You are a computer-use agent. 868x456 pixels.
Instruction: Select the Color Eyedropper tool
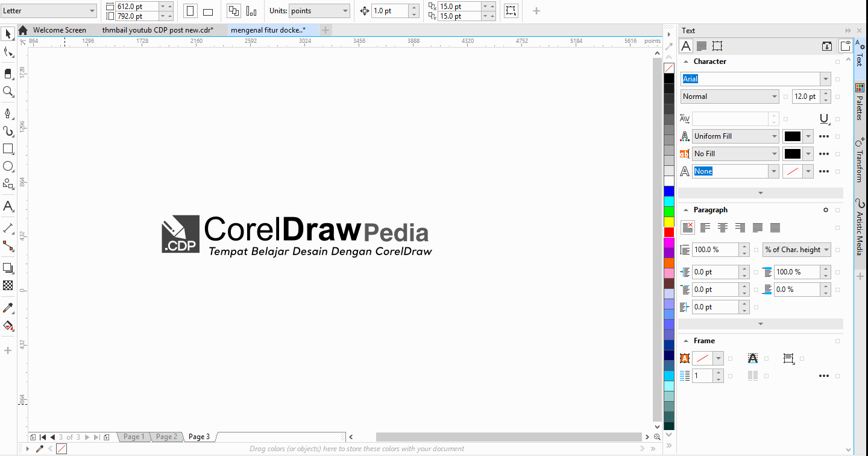click(8, 308)
